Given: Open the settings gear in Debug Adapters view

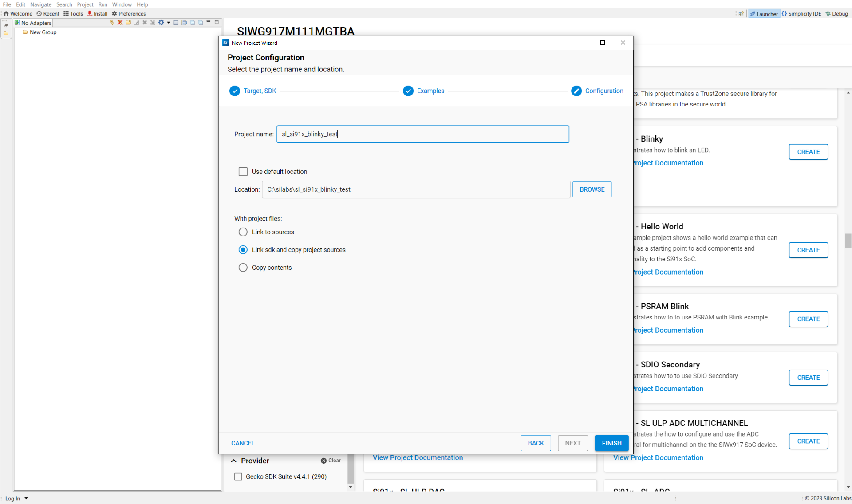Looking at the screenshot, I should pos(162,22).
